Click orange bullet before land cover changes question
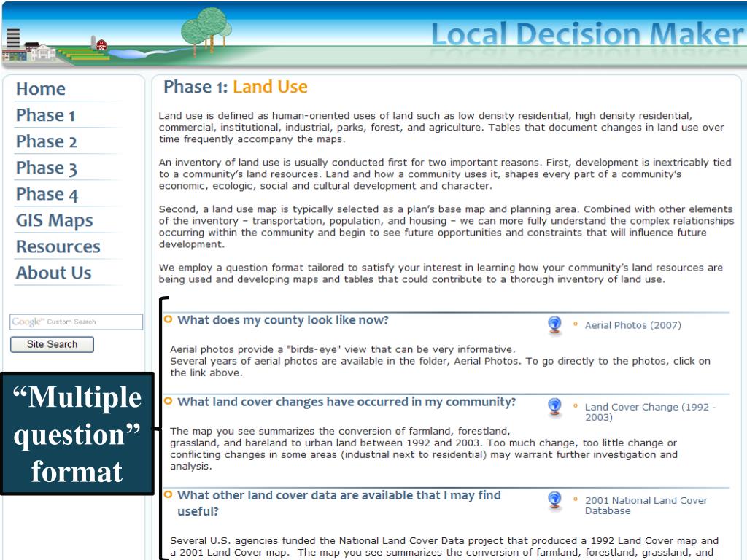747x560 pixels. tap(168, 401)
